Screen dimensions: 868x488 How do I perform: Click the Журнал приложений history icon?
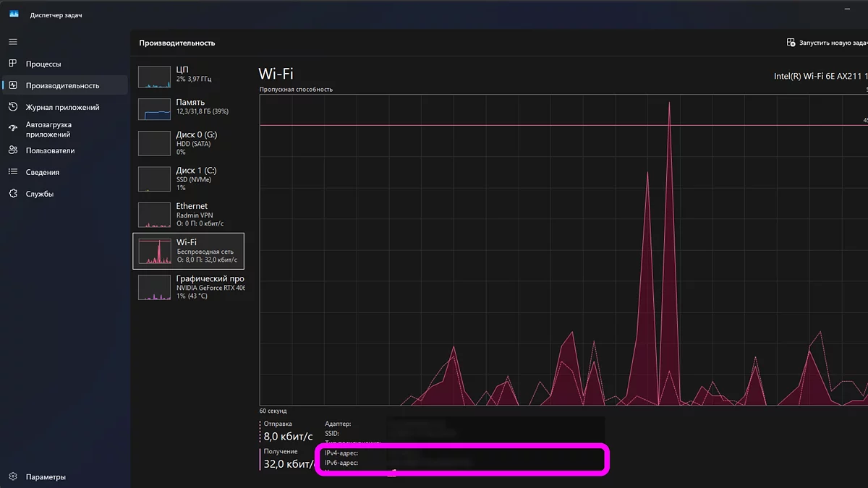pyautogui.click(x=13, y=107)
